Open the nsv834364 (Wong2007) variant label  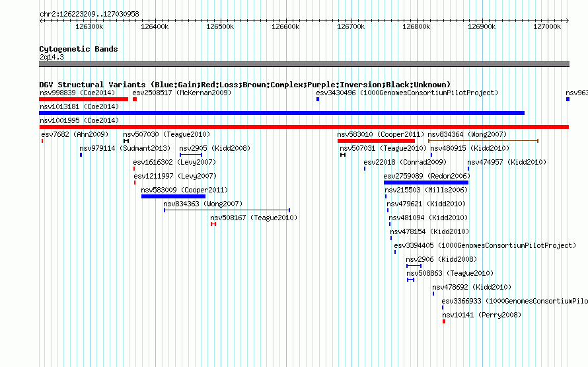click(467, 134)
